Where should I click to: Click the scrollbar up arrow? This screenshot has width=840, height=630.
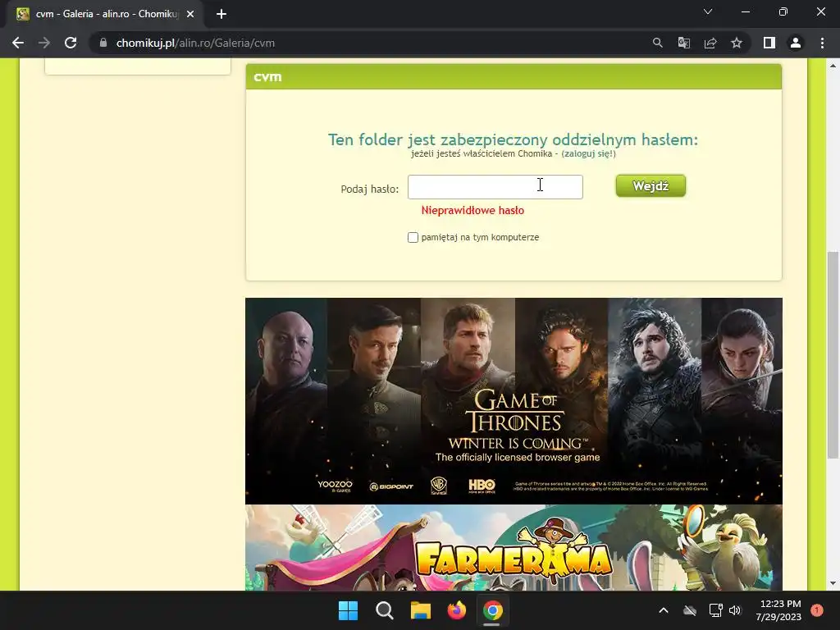coord(833,66)
